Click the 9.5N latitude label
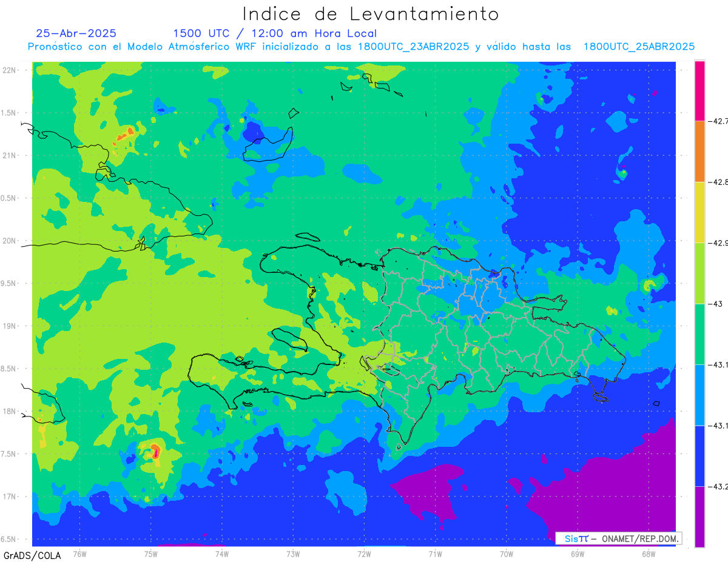The image size is (728, 562). point(9,283)
